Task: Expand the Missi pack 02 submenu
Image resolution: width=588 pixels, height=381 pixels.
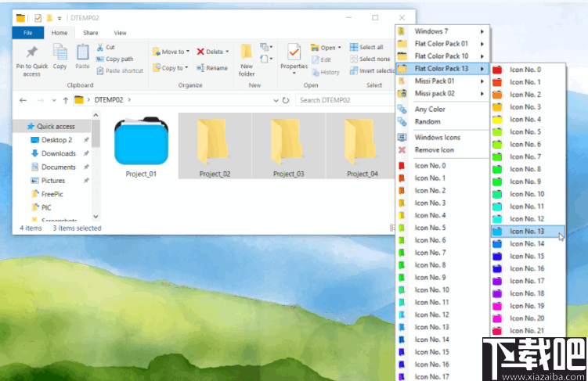Action: click(442, 93)
